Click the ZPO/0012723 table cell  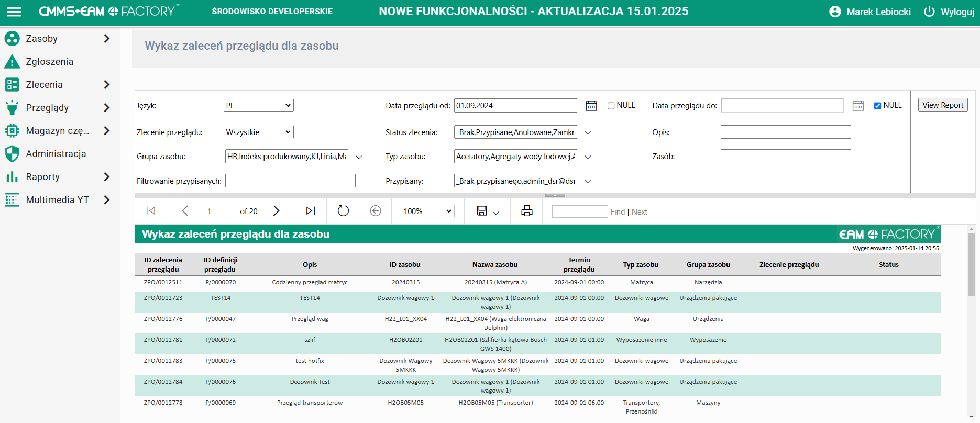pyautogui.click(x=163, y=298)
